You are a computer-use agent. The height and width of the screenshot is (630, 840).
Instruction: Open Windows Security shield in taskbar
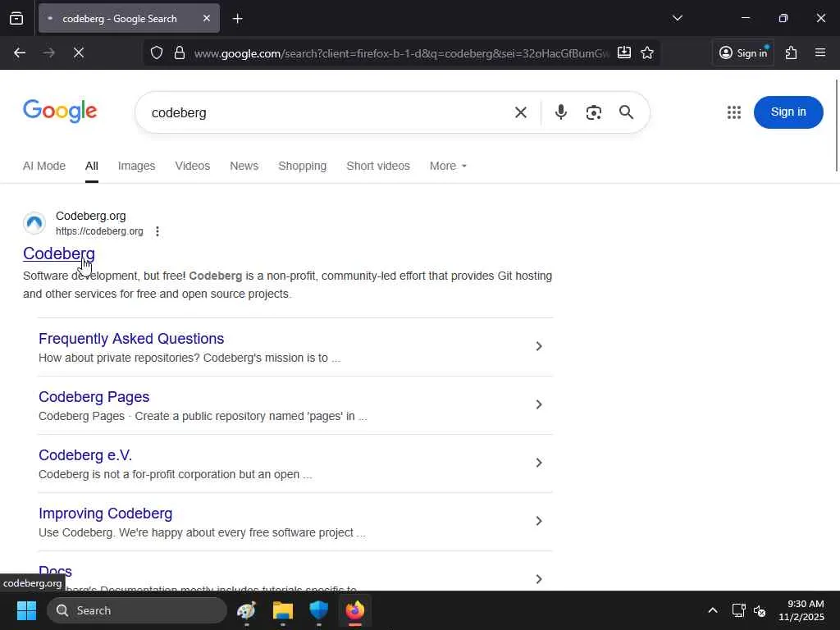319,610
